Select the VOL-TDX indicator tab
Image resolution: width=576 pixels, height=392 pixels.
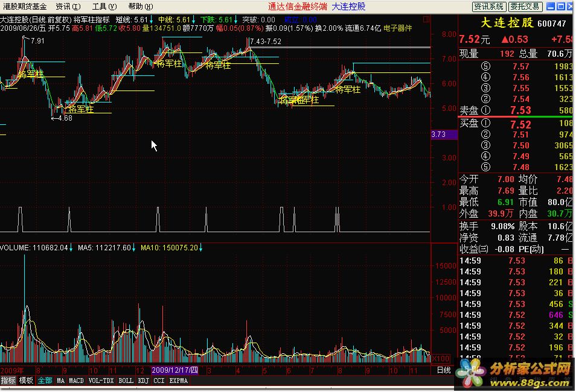pos(101,381)
